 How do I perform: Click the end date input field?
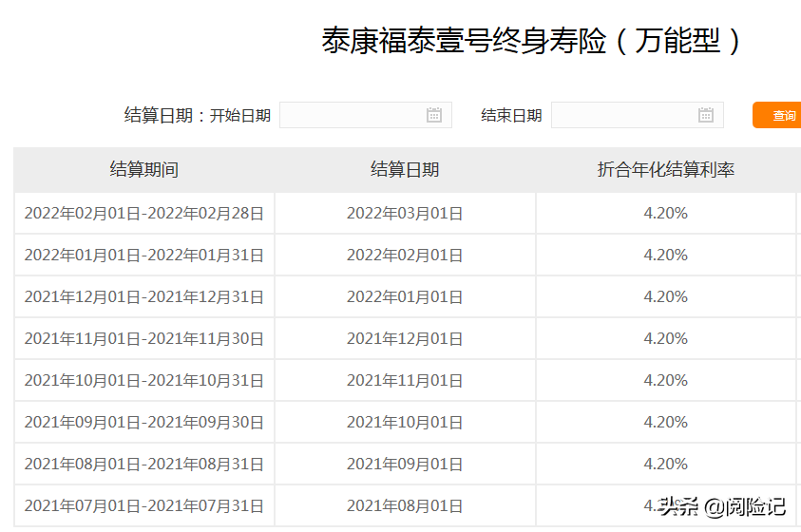(638, 115)
